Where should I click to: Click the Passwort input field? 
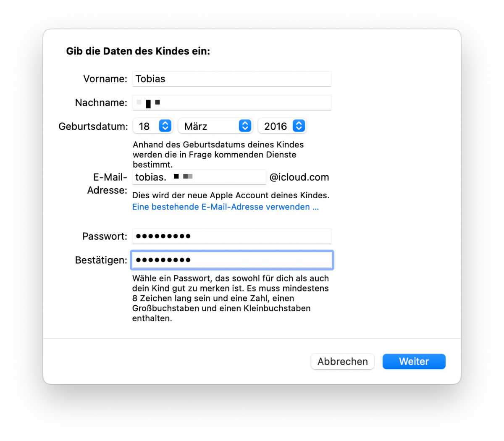click(232, 236)
